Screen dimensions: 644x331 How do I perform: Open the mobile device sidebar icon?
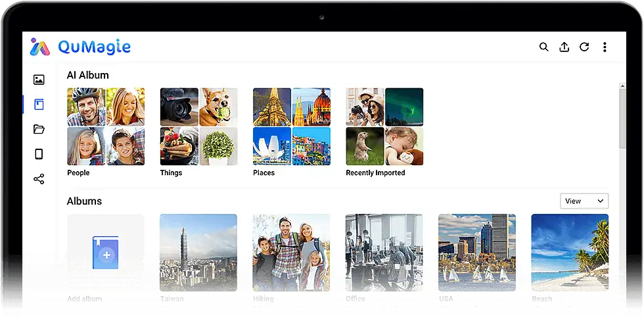point(39,154)
